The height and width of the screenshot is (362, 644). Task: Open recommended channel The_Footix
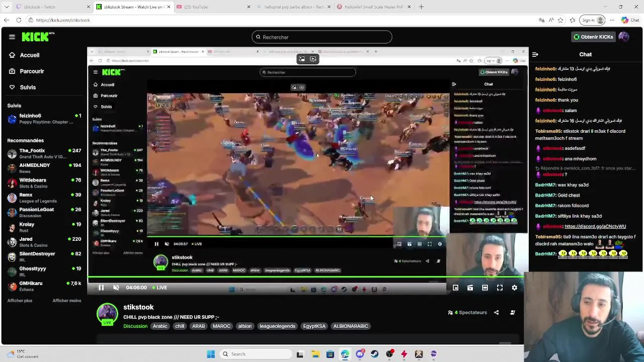pos(44,154)
